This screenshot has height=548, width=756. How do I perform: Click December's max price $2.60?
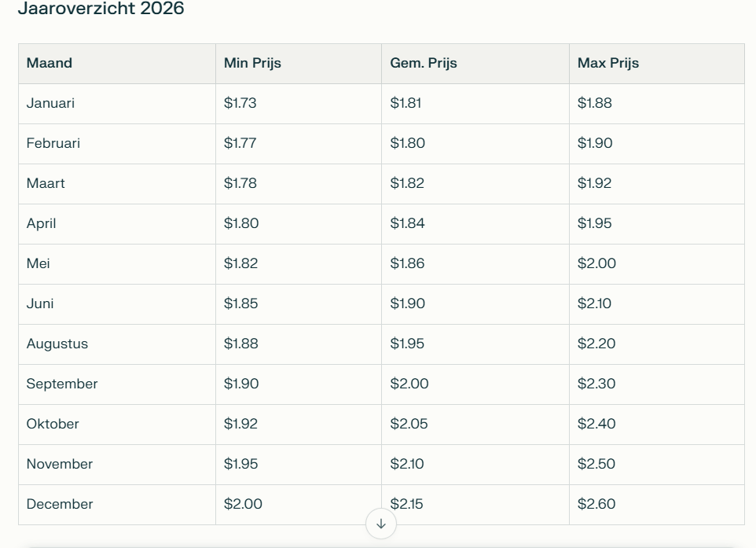596,504
